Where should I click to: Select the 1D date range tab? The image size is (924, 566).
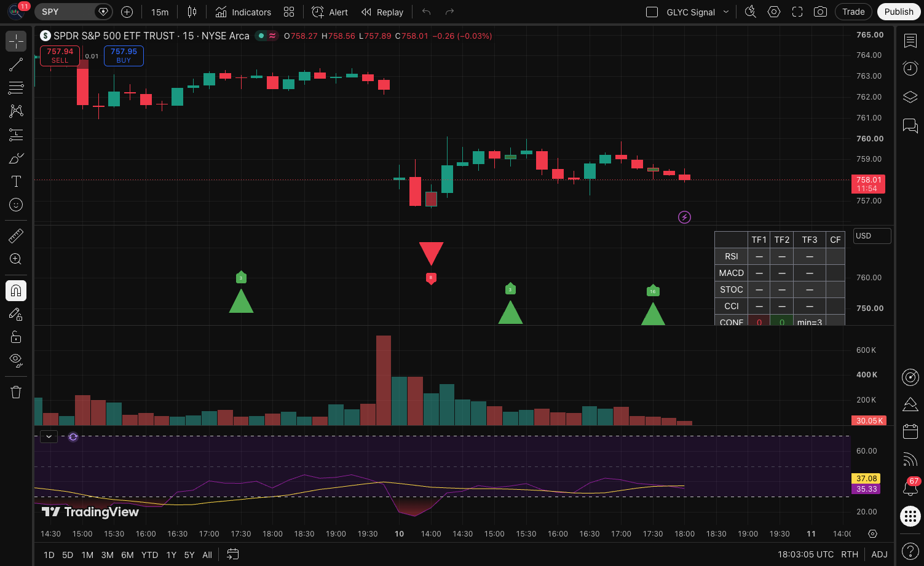point(49,555)
